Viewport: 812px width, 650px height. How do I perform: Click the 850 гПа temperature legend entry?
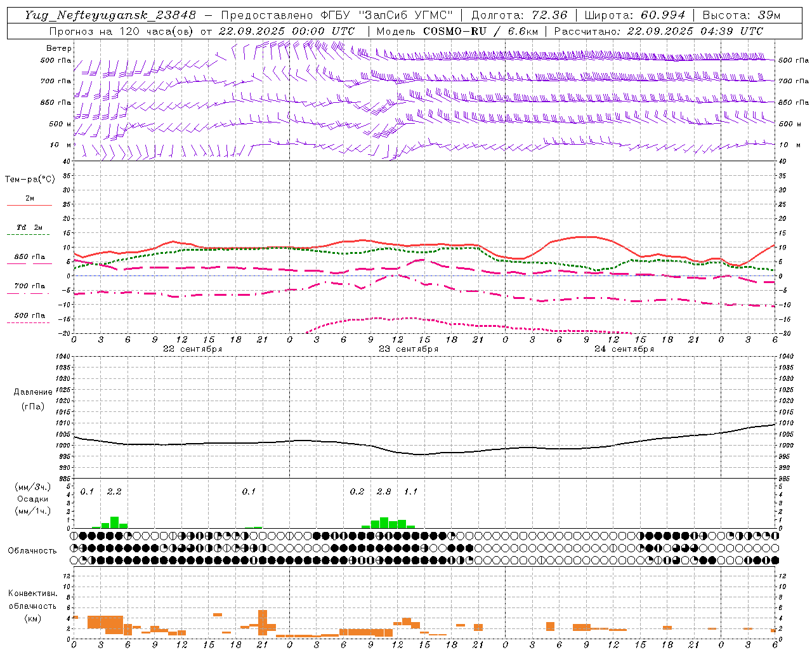pos(30,257)
